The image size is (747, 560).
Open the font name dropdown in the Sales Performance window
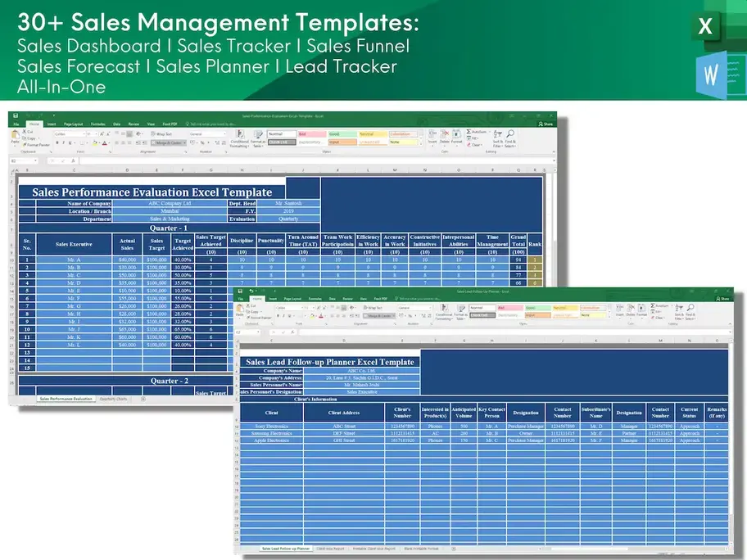70,133
